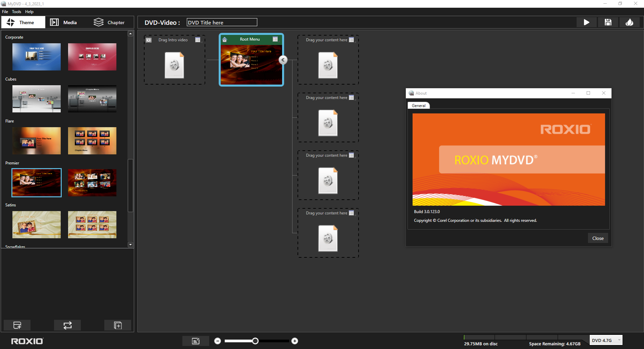Click the swap arrows icon below themes
This screenshot has height=349, width=644.
[67, 325]
